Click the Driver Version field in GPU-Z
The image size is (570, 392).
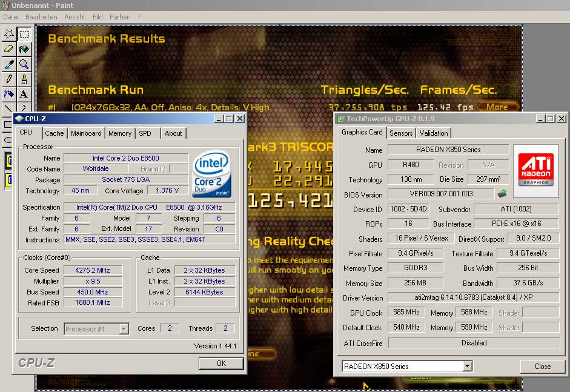point(473,297)
